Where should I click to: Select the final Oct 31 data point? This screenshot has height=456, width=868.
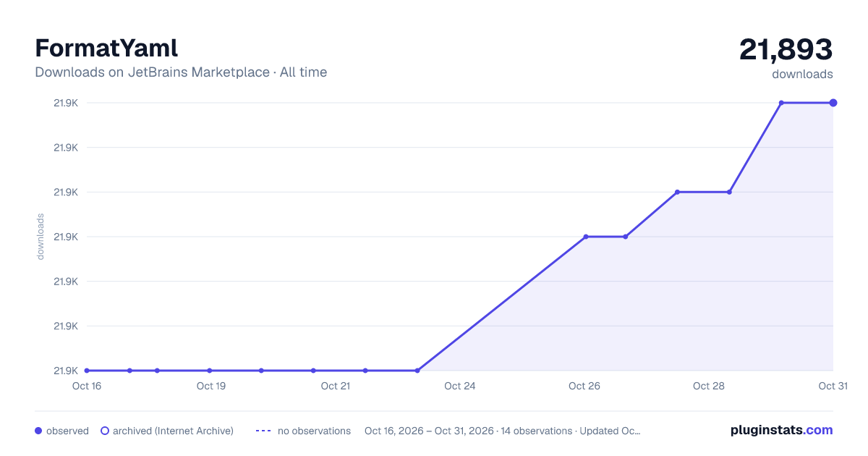coord(833,103)
